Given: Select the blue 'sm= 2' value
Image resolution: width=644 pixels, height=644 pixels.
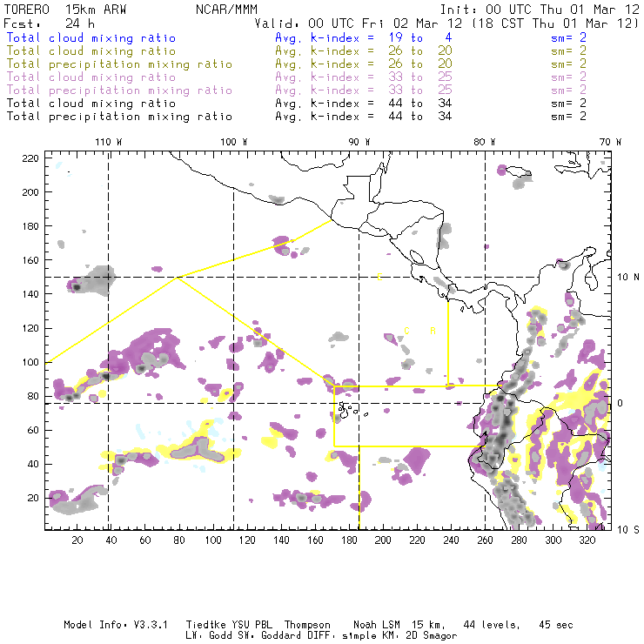Looking at the screenshot, I should (x=569, y=37).
